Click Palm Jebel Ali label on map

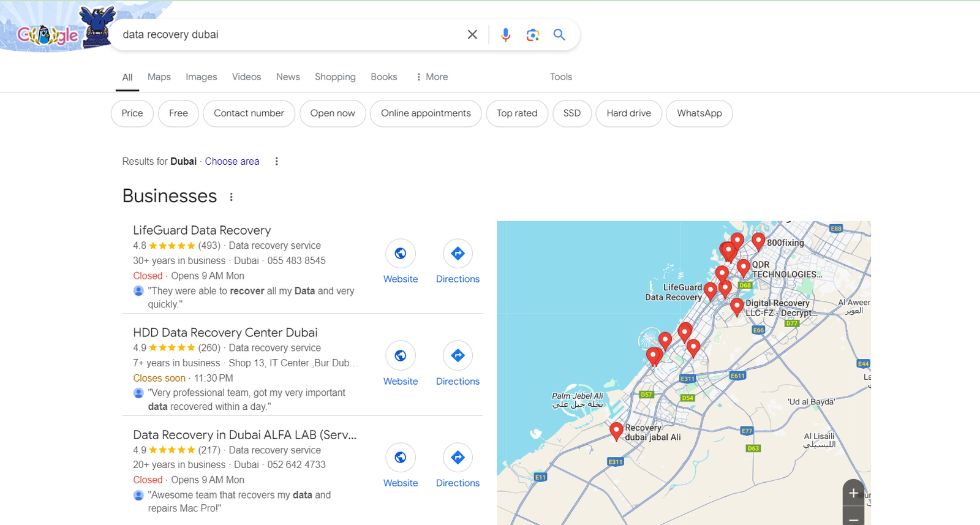click(x=578, y=400)
